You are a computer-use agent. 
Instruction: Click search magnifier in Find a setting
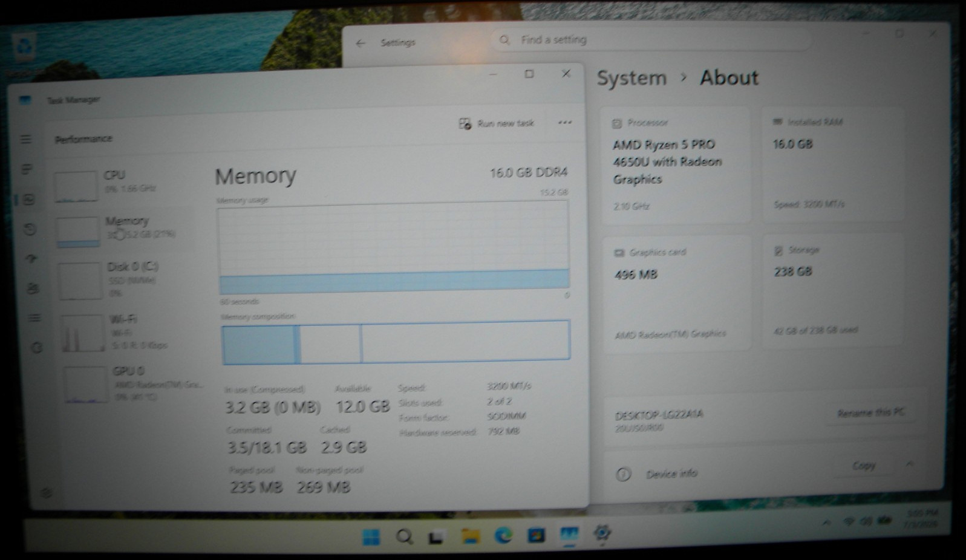coord(504,40)
